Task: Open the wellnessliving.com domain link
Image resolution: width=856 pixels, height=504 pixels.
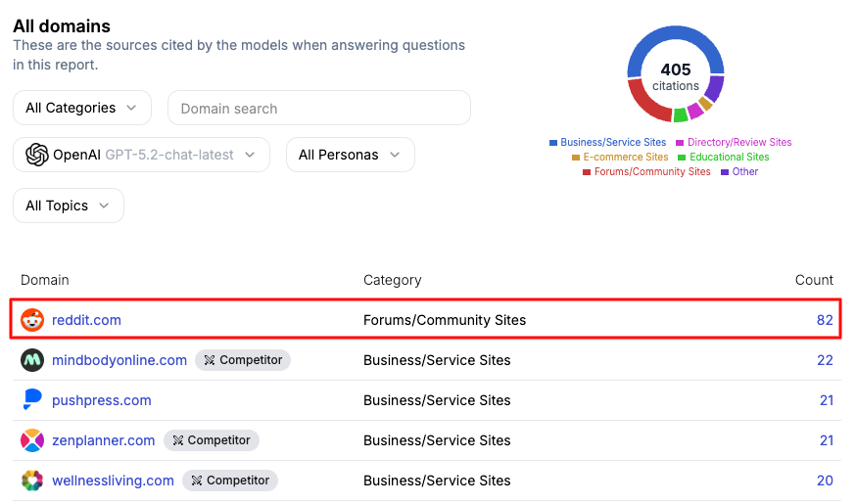Action: pos(113,481)
